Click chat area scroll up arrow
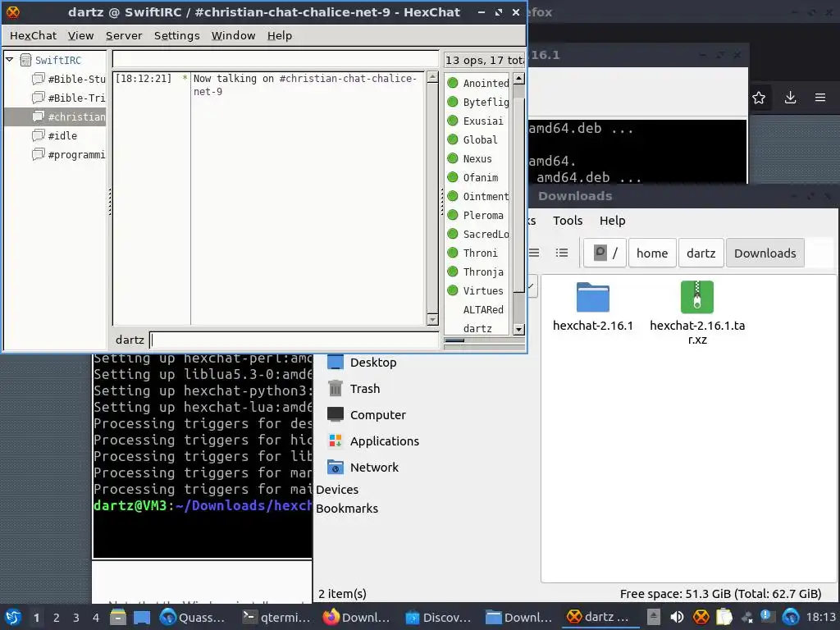840x630 pixels. click(x=432, y=78)
